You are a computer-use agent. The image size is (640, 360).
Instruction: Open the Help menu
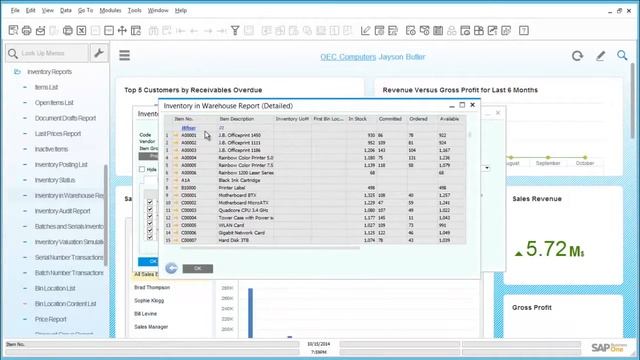(x=181, y=10)
